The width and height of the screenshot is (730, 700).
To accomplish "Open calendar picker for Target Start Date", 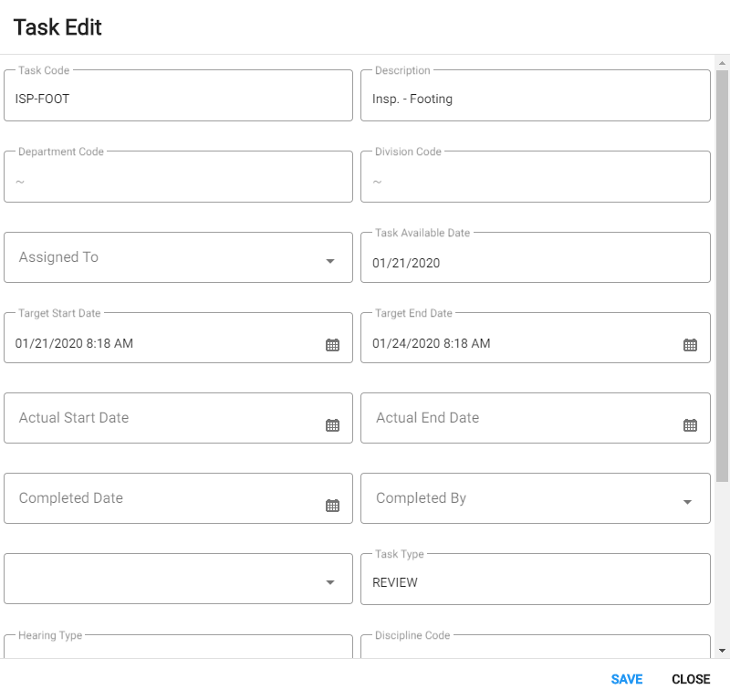I will point(332,345).
